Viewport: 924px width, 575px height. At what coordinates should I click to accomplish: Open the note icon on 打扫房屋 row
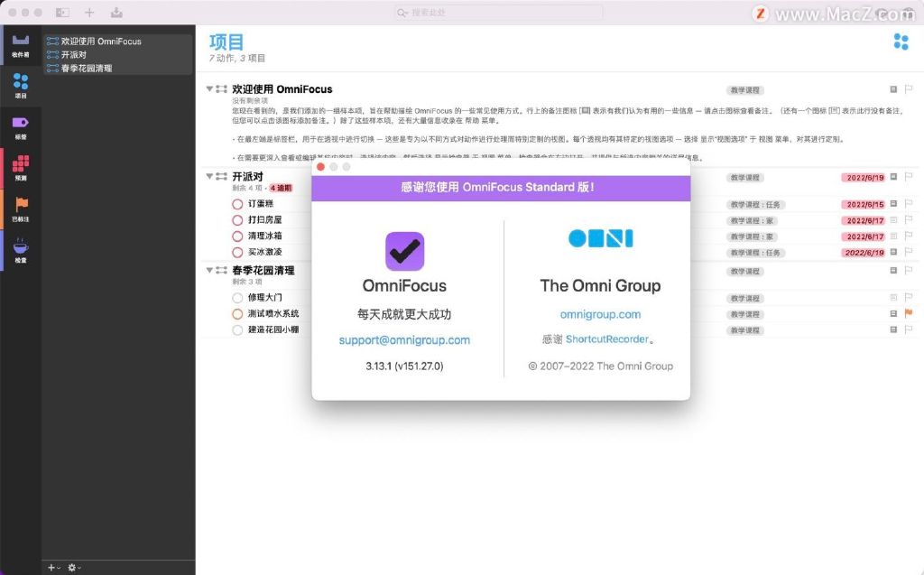893,219
